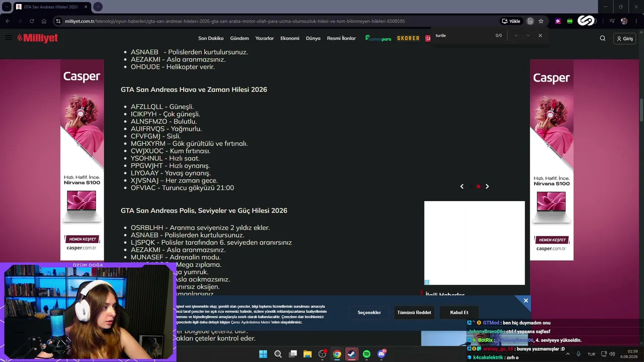Focus the address bar URL
The height and width of the screenshot is (362, 644).
tap(235, 21)
